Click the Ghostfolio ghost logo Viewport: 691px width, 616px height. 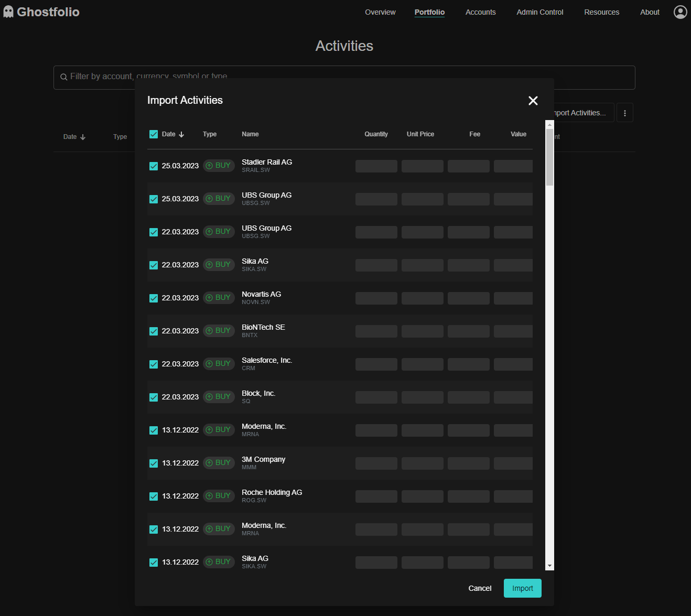coord(8,11)
